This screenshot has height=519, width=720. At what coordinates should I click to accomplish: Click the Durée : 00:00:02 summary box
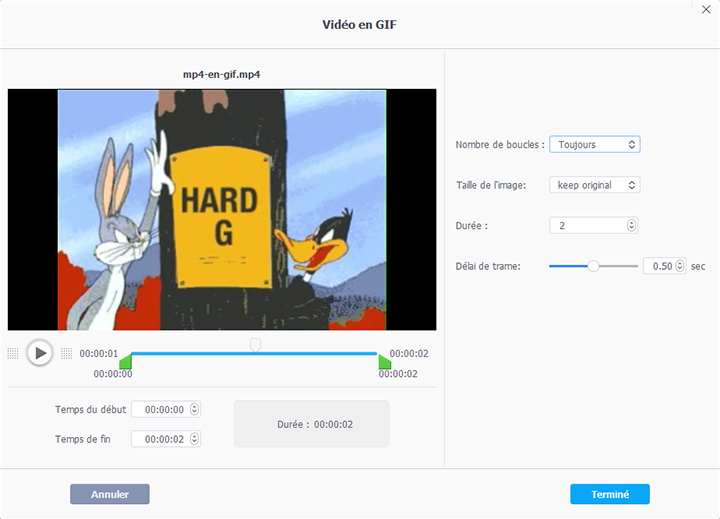point(312,424)
